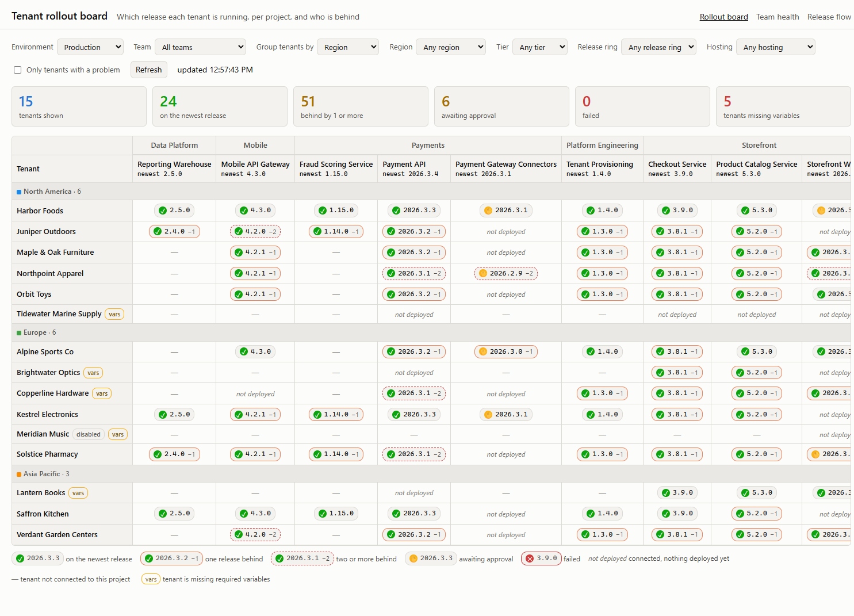This screenshot has width=854, height=616.
Task: Click Alpine Sports Co Payment Gateway 2026.3.0 -1 badge
Action: (506, 351)
